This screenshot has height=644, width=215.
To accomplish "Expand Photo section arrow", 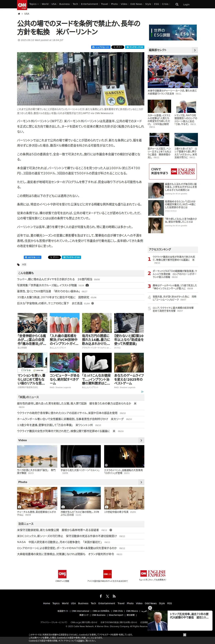I will pos(141,482).
